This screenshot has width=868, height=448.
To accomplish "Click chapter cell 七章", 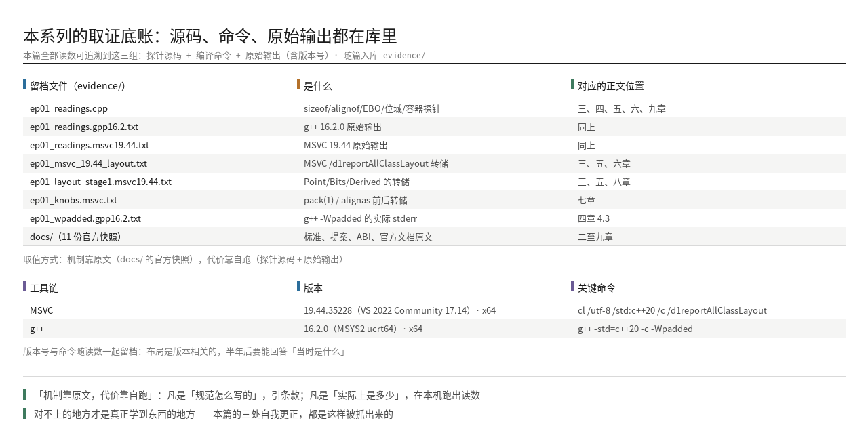I will tap(587, 200).
